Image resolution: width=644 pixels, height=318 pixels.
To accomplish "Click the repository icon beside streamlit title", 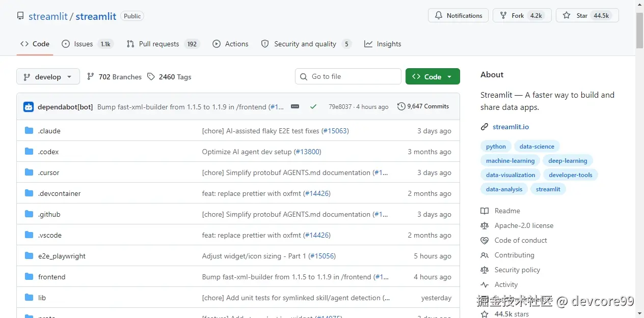I will coord(20,16).
